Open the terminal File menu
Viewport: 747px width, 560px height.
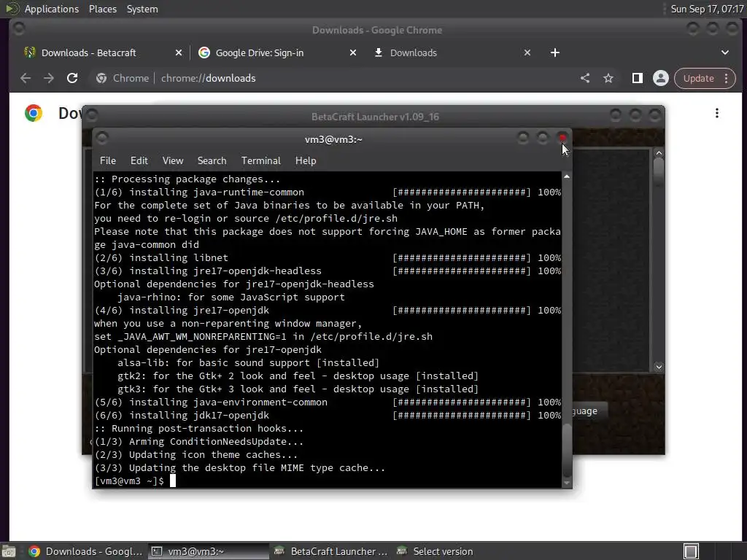(108, 160)
